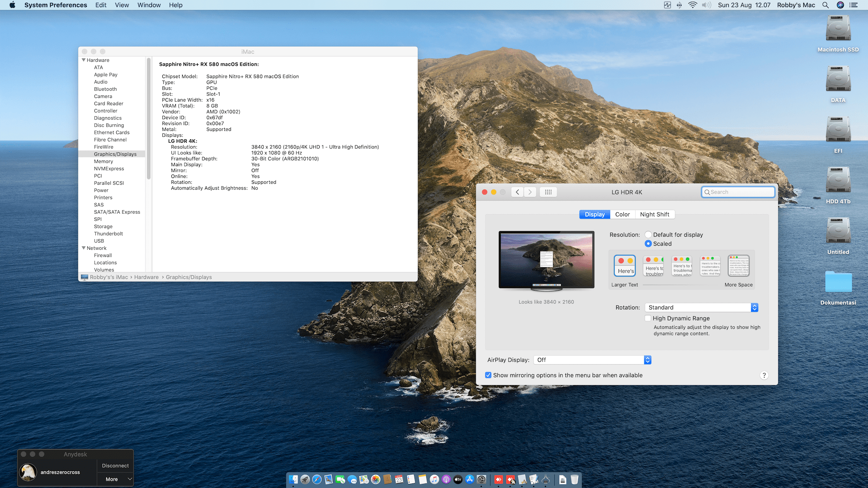This screenshot has width=868, height=488.
Task: Open the Edit menu
Action: (x=101, y=5)
